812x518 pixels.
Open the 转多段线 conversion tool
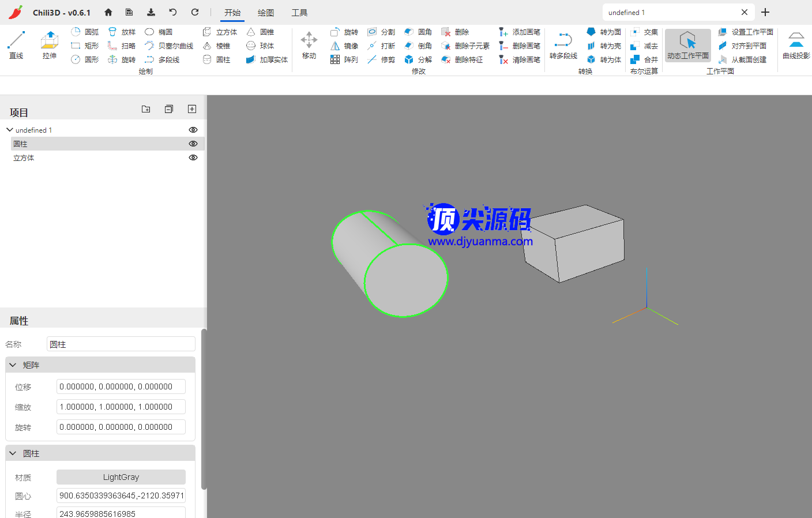[563, 45]
